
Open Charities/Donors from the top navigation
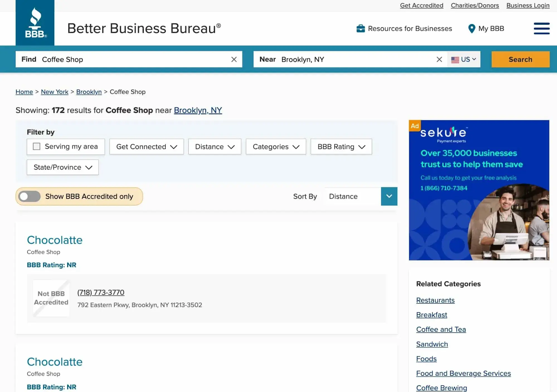474,5
